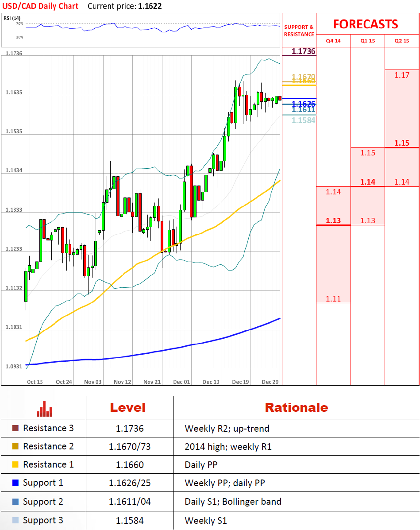Image resolution: width=420 pixels, height=530 pixels.
Task: Click the Dec 01 date axis label
Action: coord(181,382)
